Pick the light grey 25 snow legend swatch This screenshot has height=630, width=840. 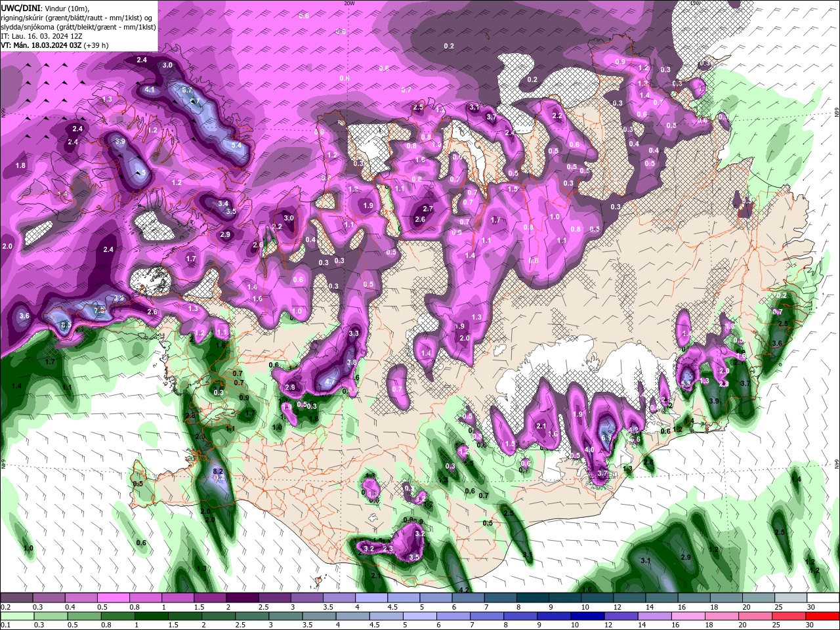click(791, 598)
